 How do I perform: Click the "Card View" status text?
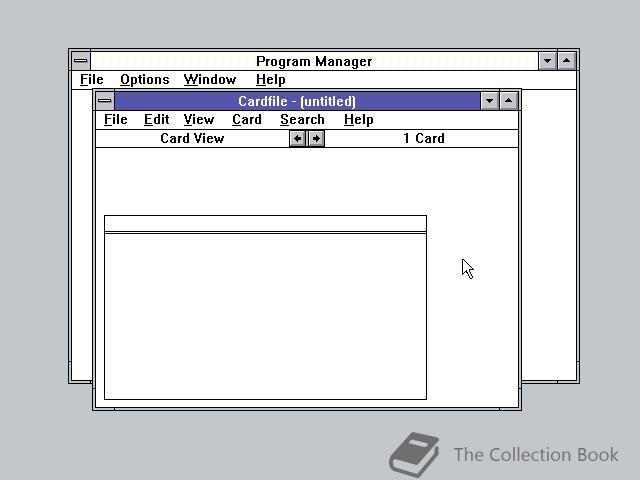[x=192, y=138]
